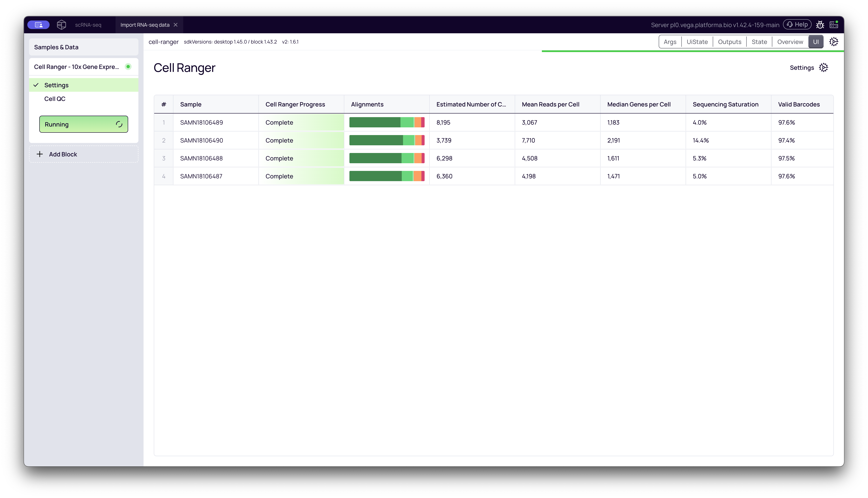Open the server status icon with green dot
The height and width of the screenshot is (498, 868).
coord(834,24)
